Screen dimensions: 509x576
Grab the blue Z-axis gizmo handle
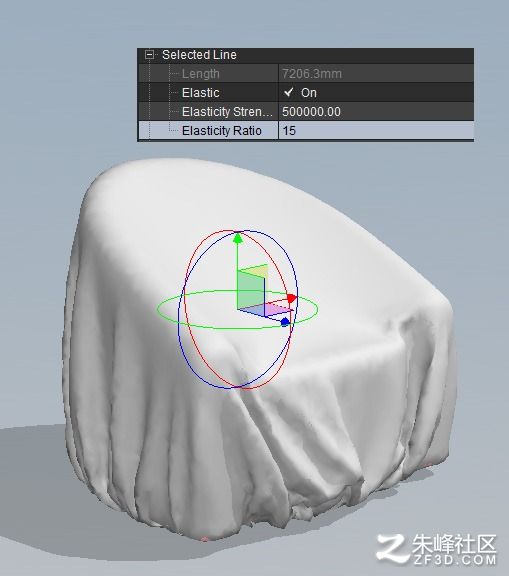pos(285,322)
